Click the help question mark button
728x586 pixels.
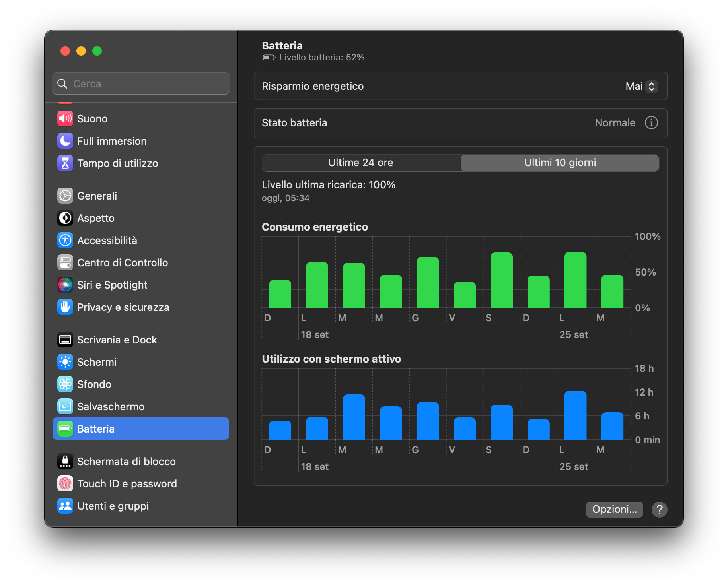660,509
